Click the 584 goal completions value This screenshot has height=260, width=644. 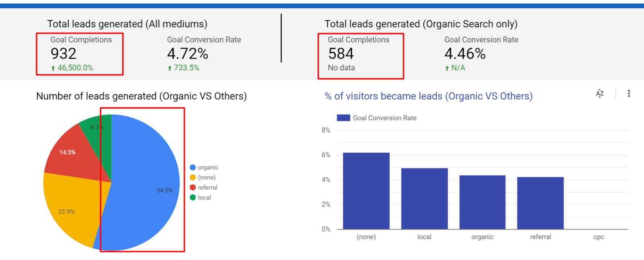341,54
